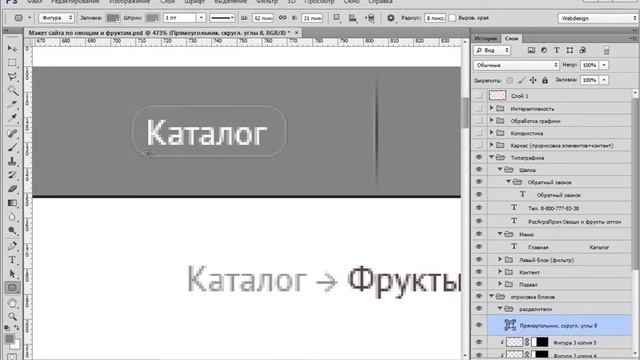Select the Pen tool

point(12,246)
